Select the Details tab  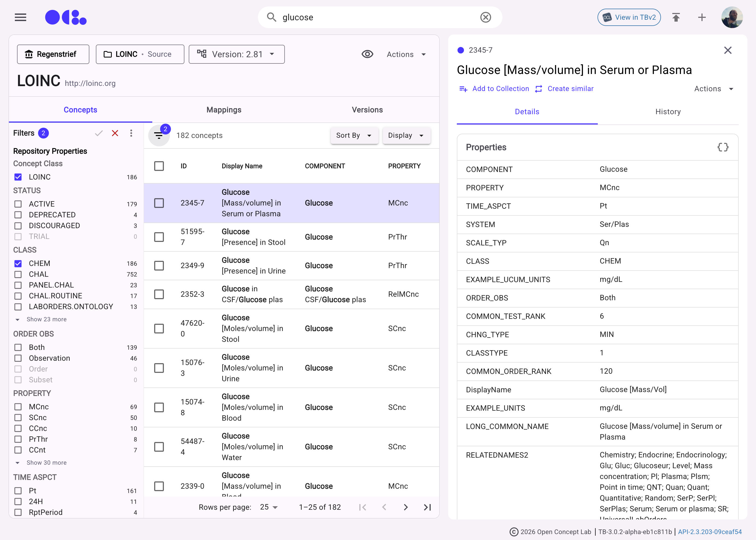point(527,112)
